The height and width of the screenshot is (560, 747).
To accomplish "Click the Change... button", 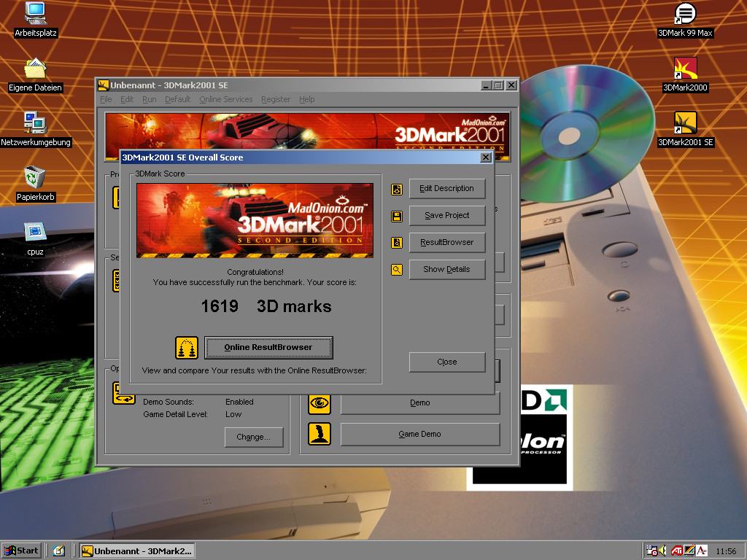I will coord(253,437).
